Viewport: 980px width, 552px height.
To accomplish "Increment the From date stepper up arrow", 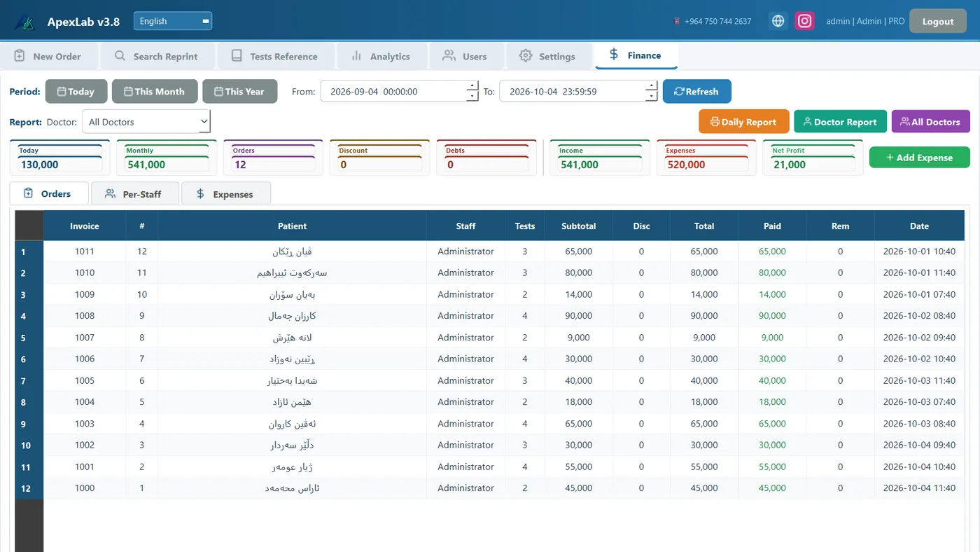I will tap(472, 86).
